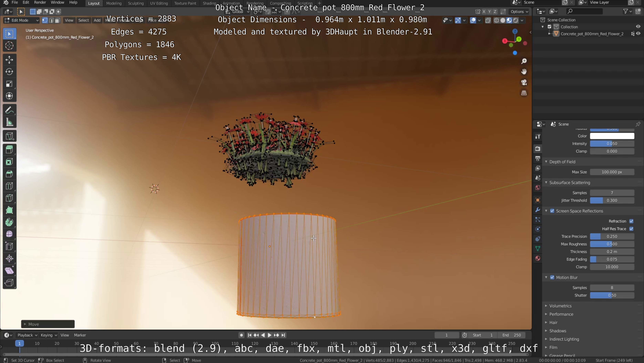This screenshot has height=363, width=644.
Task: Hide Concrete_pot_800mm_Red_Flower_2 in outliner
Action: pyautogui.click(x=638, y=34)
